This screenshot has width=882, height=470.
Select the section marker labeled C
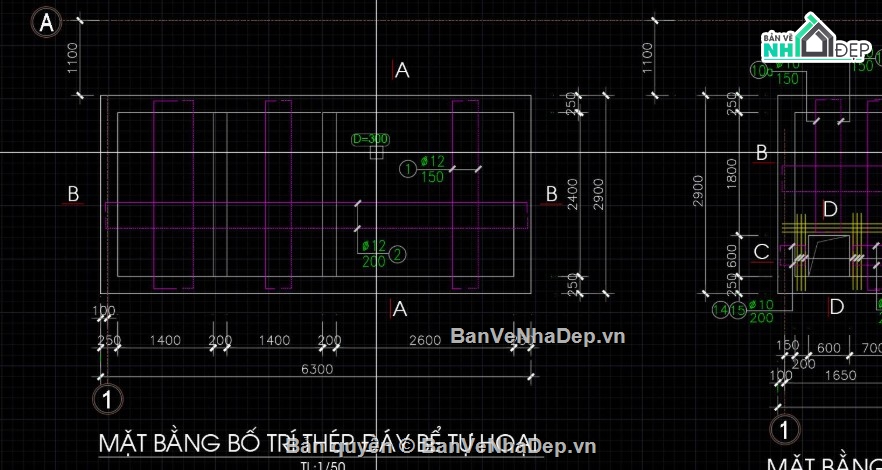(x=762, y=251)
